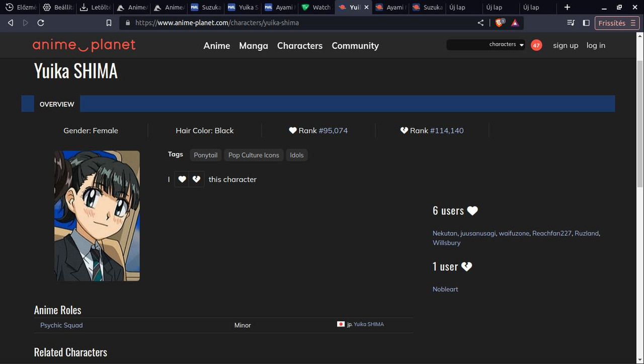
Task: Close the active Yuika tab
Action: (x=366, y=7)
